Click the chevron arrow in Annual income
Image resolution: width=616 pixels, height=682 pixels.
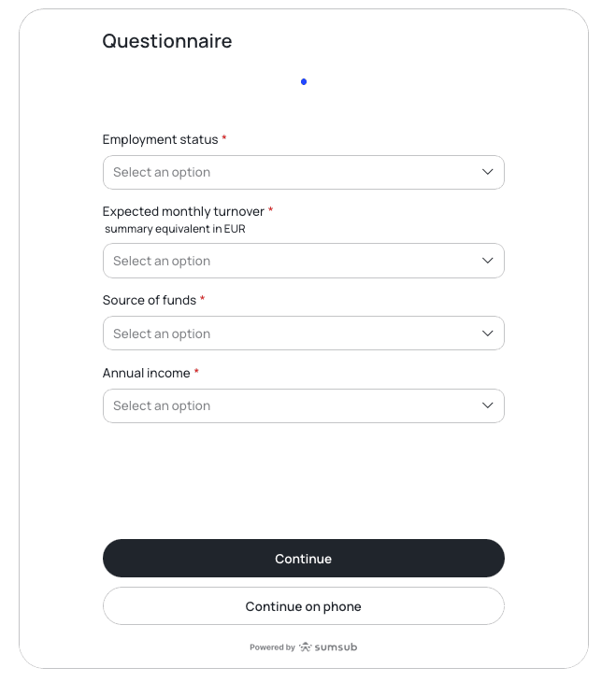[487, 405]
